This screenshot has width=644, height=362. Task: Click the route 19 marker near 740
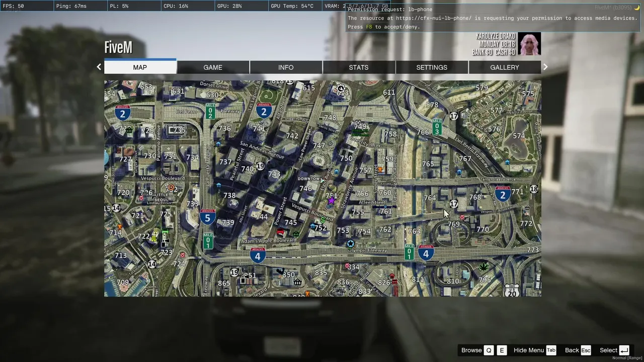click(260, 166)
